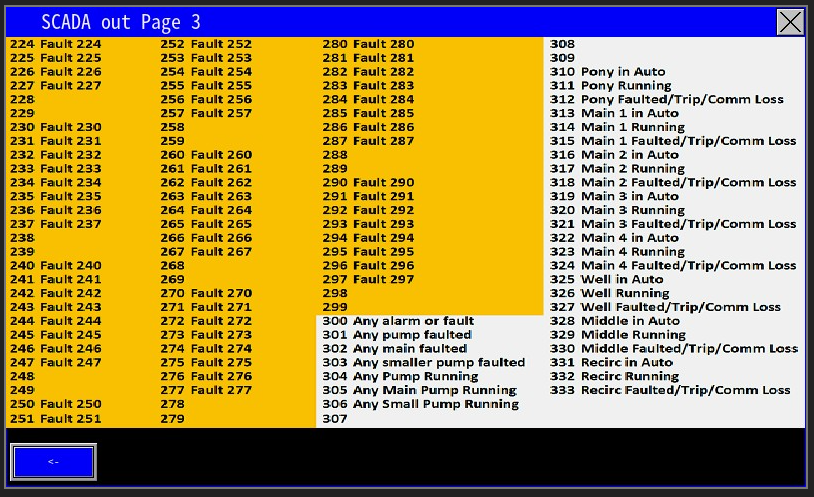The height and width of the screenshot is (497, 814).
Task: Select 333 Recirc Faulted/Trip/Comm Loss row
Action: 670,390
